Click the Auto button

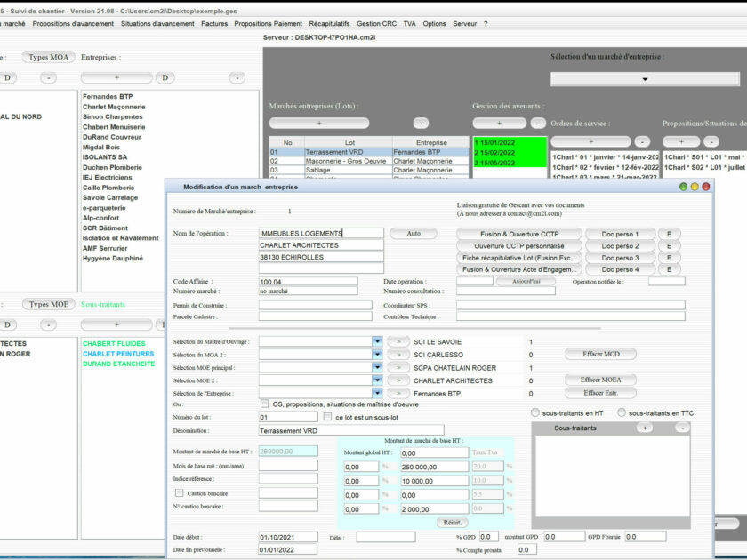tap(414, 233)
